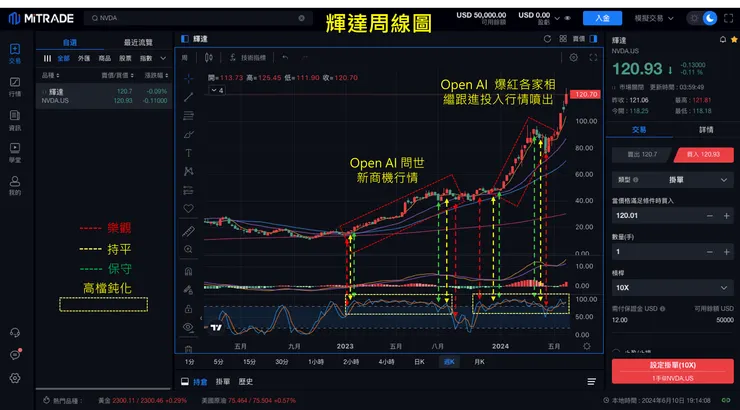Select the ruler measure tool
740x410 pixels.
(188, 231)
